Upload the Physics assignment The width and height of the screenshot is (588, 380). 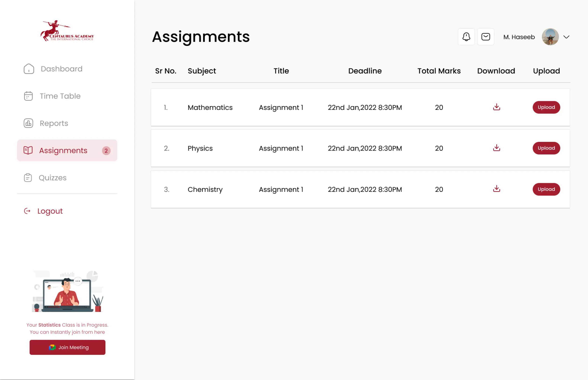pos(546,148)
